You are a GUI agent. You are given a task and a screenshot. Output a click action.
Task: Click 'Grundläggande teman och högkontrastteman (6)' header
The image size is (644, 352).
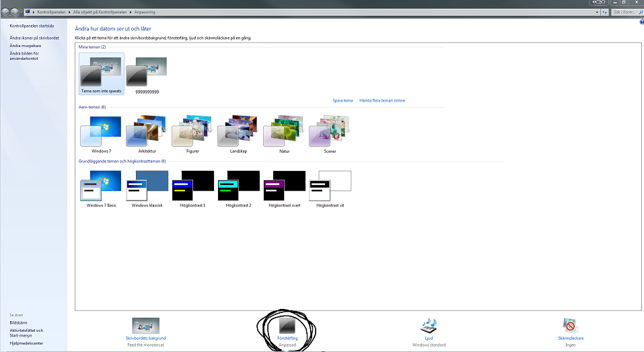[122, 162]
